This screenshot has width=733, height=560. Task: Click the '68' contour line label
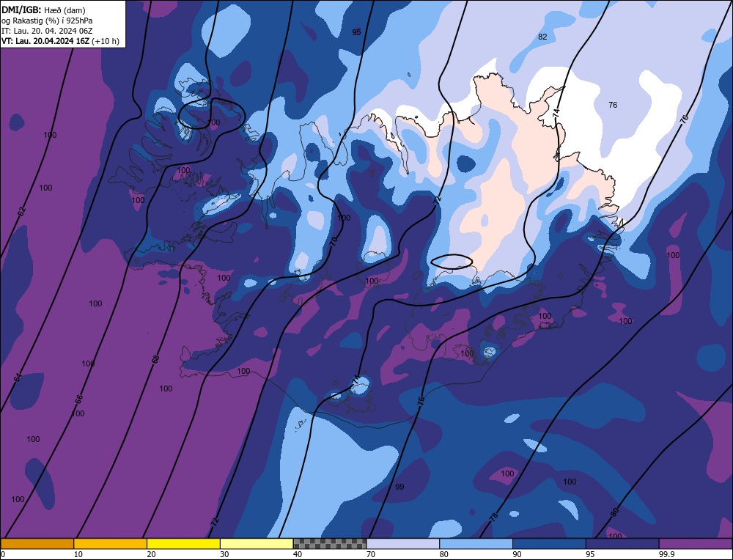(155, 359)
